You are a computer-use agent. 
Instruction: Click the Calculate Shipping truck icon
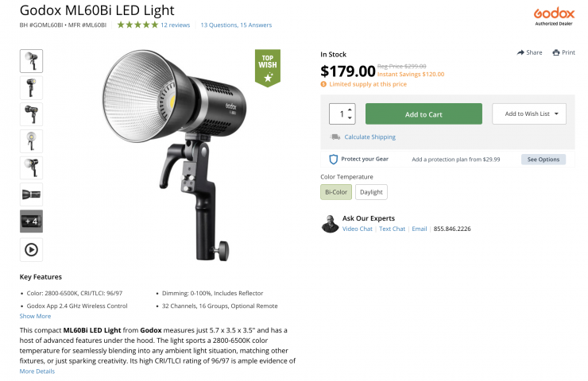pos(335,137)
